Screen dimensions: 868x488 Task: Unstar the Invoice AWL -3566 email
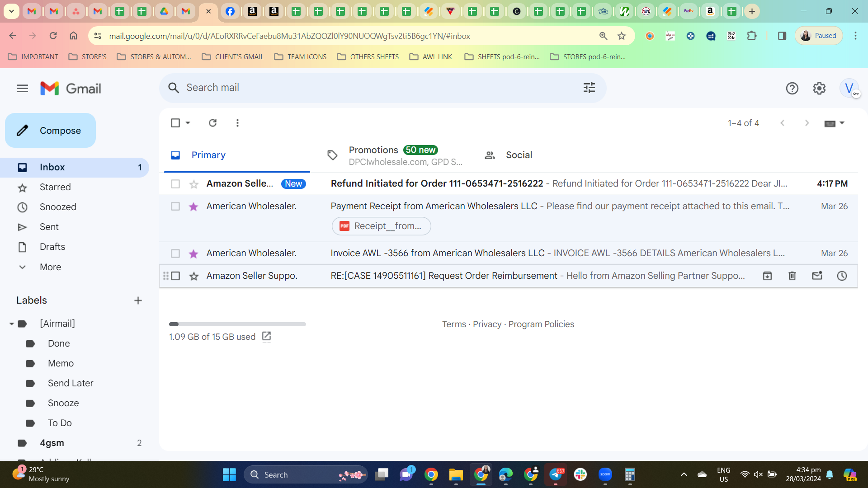pos(193,253)
